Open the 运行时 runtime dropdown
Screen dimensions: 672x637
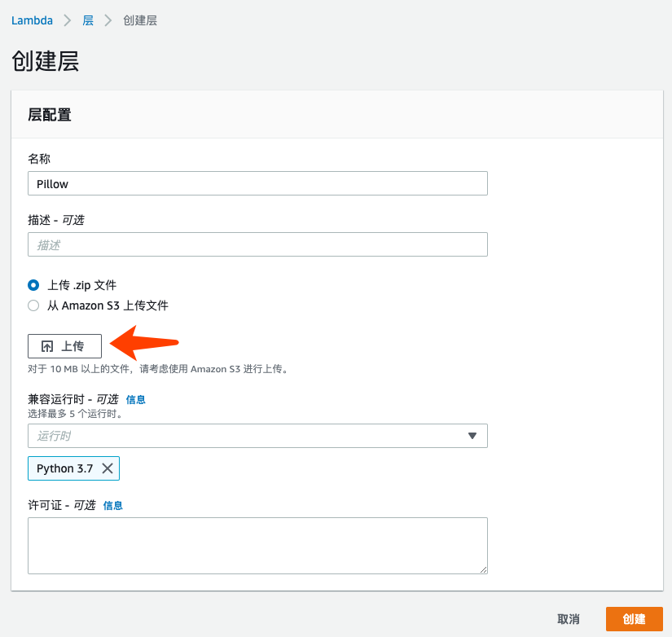pos(257,436)
